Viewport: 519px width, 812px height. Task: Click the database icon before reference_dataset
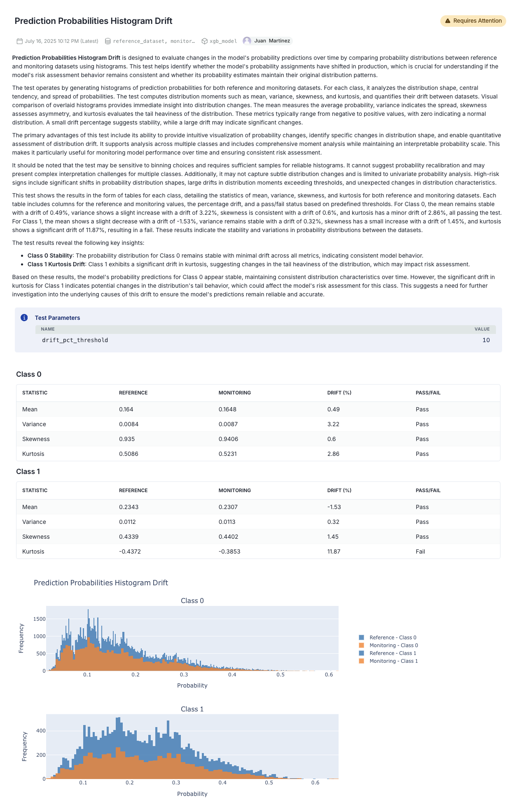[108, 41]
